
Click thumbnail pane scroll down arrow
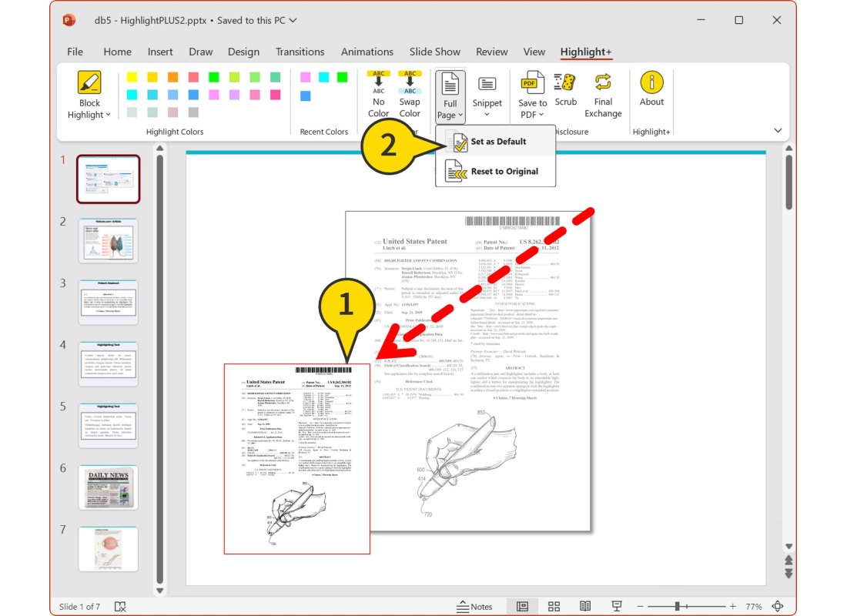[x=160, y=591]
